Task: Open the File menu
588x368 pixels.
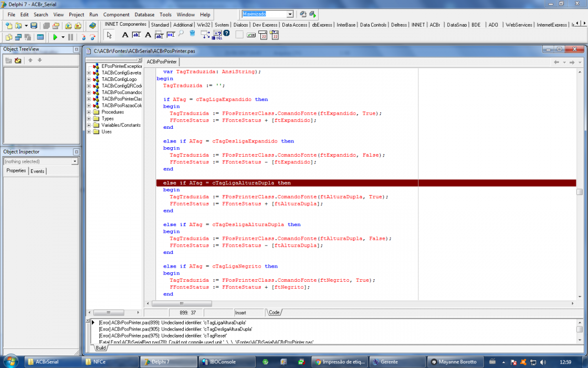Action: (11, 15)
